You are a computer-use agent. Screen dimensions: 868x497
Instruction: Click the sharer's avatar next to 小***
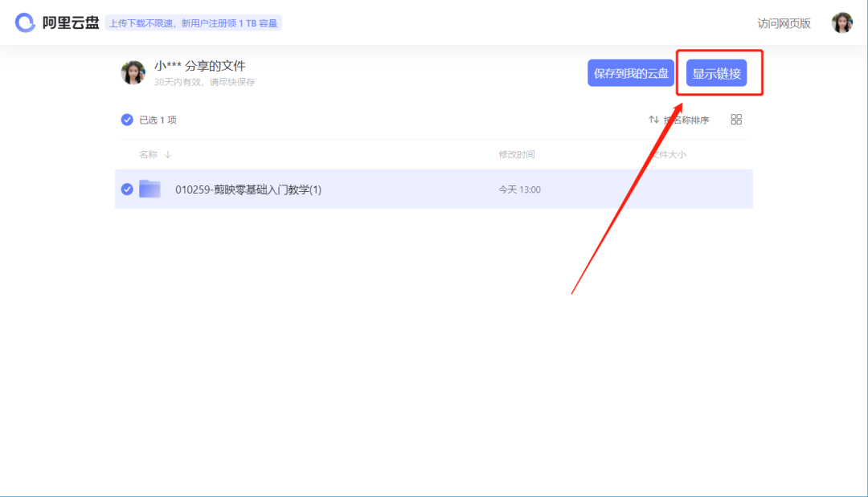pos(133,72)
